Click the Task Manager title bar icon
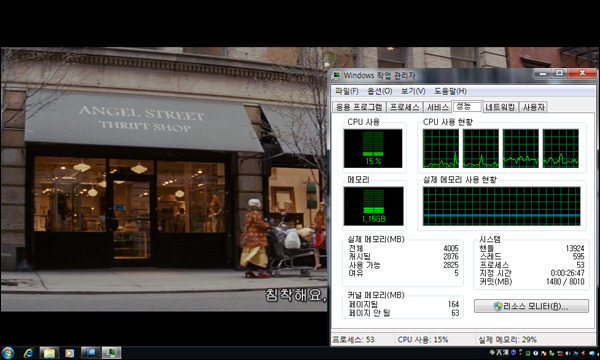Screen dimensions: 600x360 tap(336, 75)
